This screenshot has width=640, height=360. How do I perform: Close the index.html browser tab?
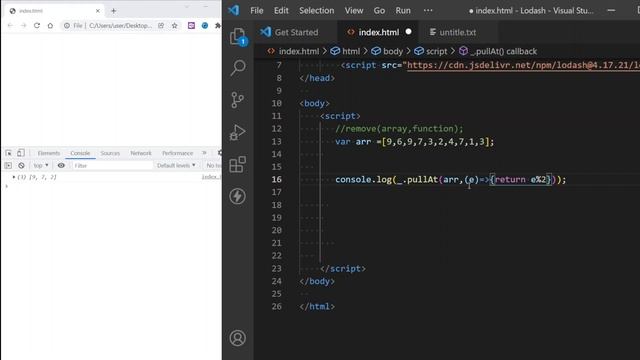point(98,11)
